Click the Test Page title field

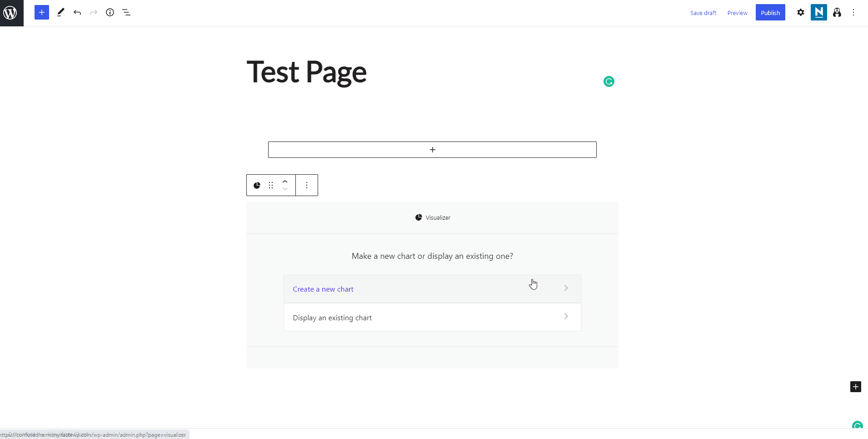307,72
